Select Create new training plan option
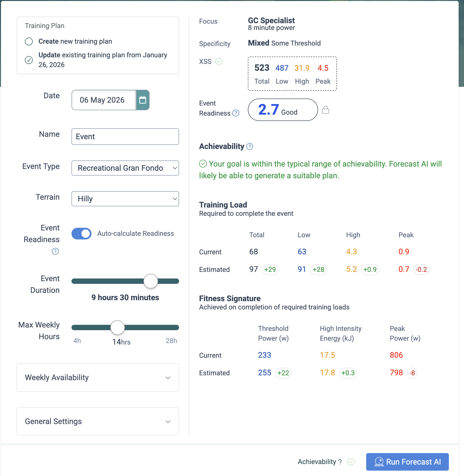This screenshot has height=476, width=464. tap(29, 41)
